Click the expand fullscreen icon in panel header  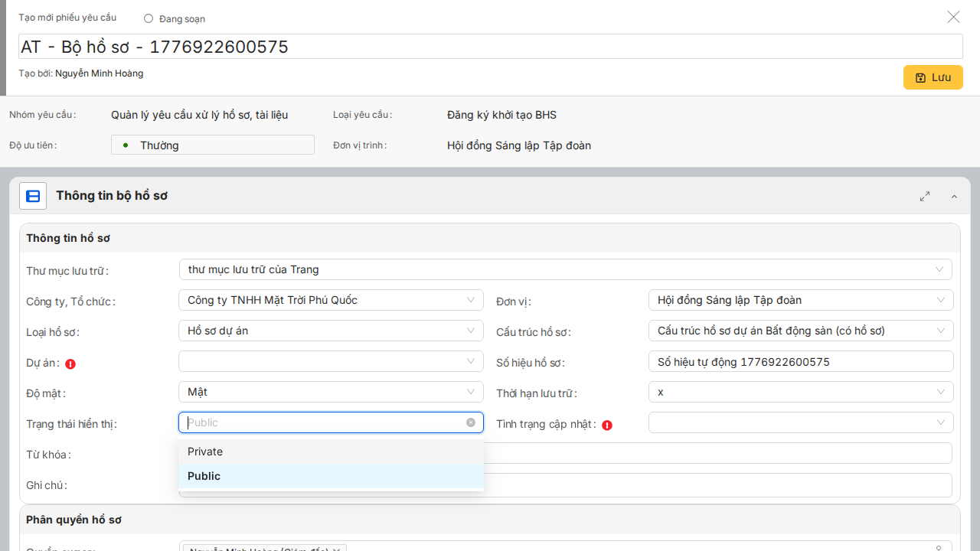coord(925,196)
